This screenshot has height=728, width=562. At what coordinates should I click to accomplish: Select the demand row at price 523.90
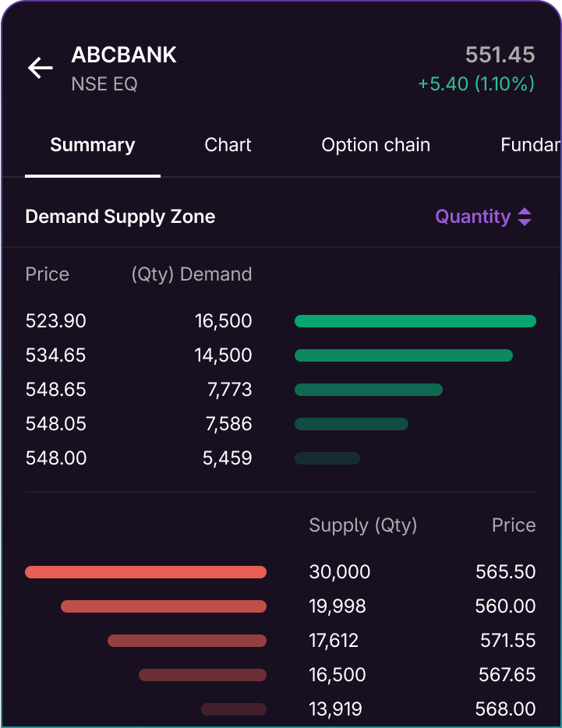coord(55,320)
